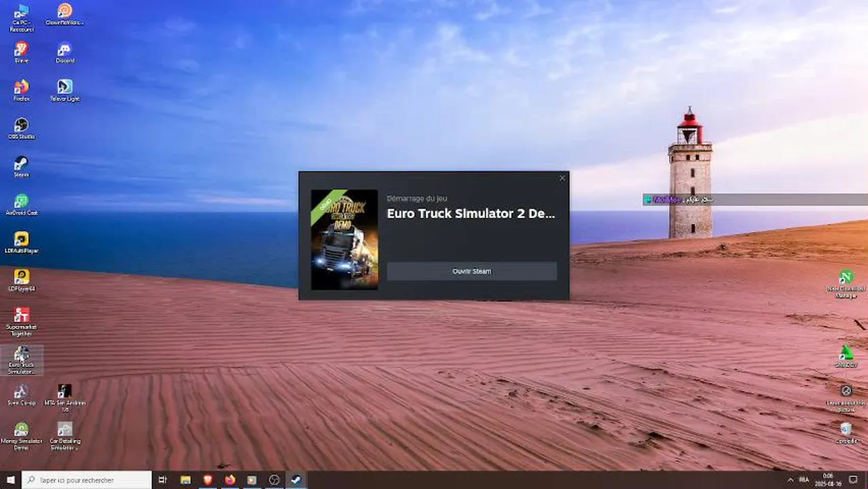
Task: Close the Steam game launch dialog
Action: tap(562, 178)
